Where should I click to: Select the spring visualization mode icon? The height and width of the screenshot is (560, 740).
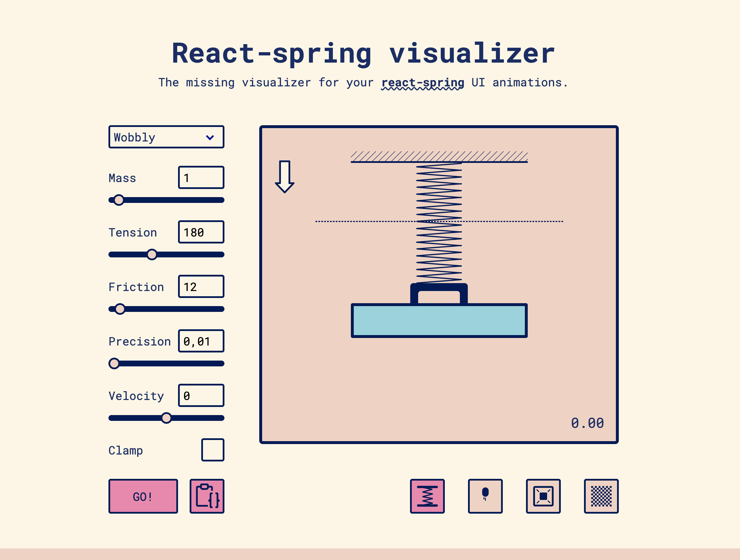pyautogui.click(x=427, y=496)
